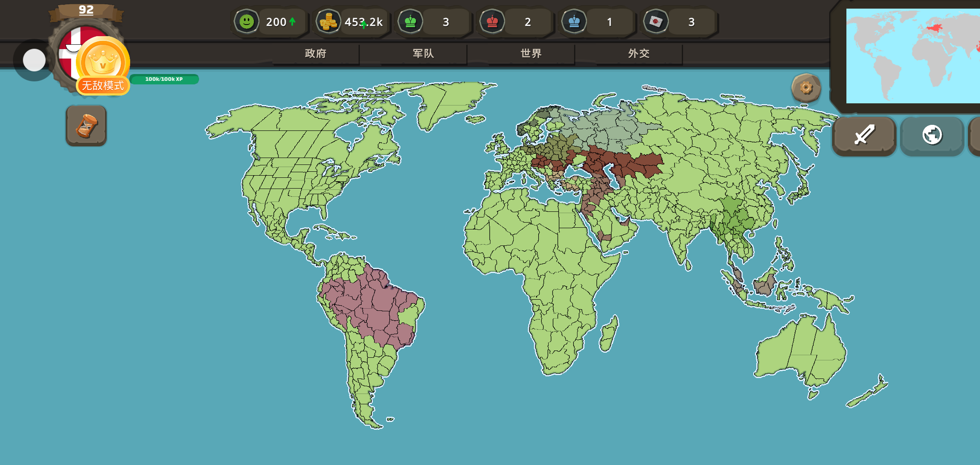The height and width of the screenshot is (465, 980).
Task: Click the gold coins treasury icon
Action: [x=328, y=22]
